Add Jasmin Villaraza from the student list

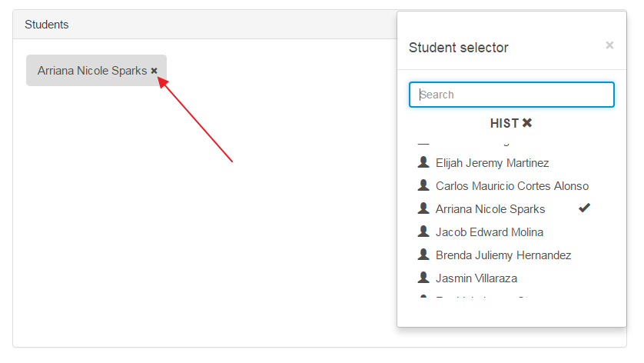[476, 278]
